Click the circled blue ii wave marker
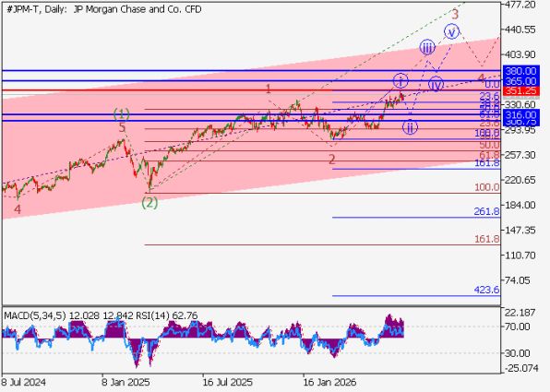The width and height of the screenshot is (550, 392). pyautogui.click(x=410, y=127)
